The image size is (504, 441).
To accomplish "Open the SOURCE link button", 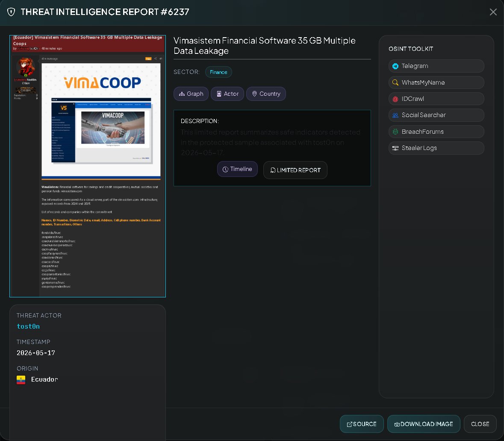I will 362,424.
